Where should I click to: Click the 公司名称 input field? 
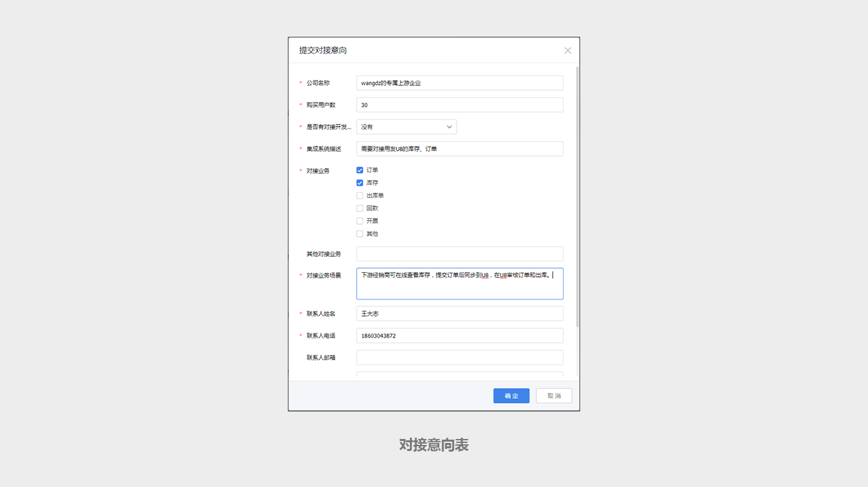tap(459, 83)
